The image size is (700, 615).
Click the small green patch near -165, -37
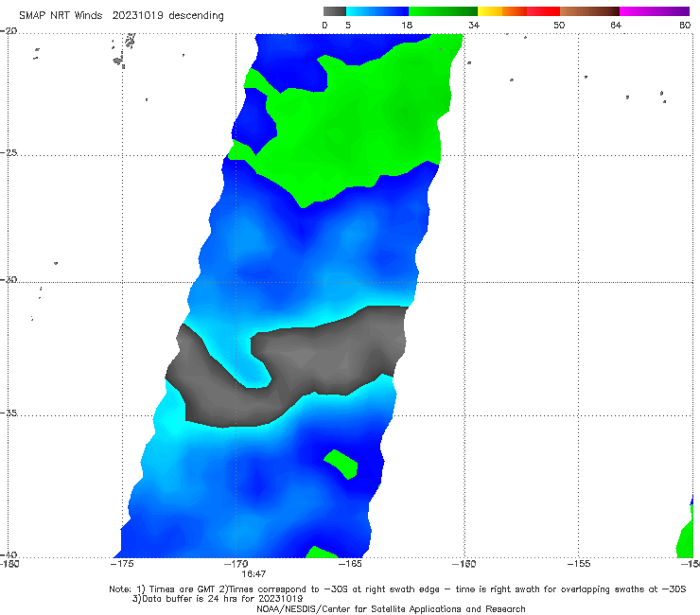(x=341, y=465)
